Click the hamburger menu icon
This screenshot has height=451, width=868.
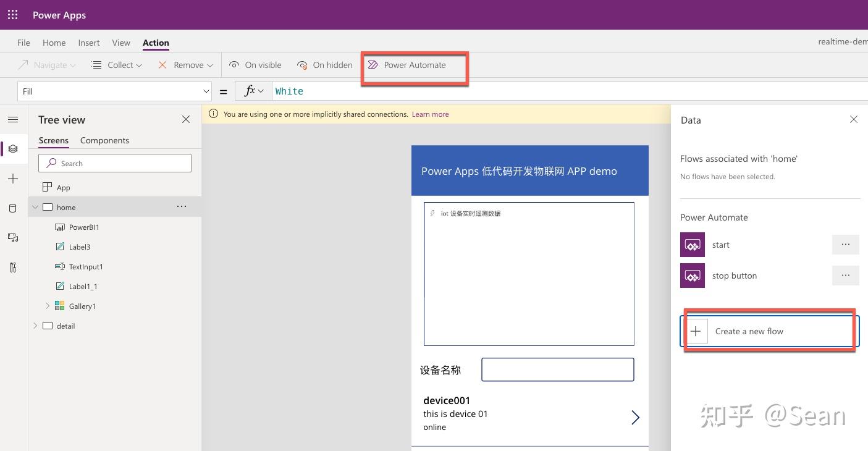12,119
